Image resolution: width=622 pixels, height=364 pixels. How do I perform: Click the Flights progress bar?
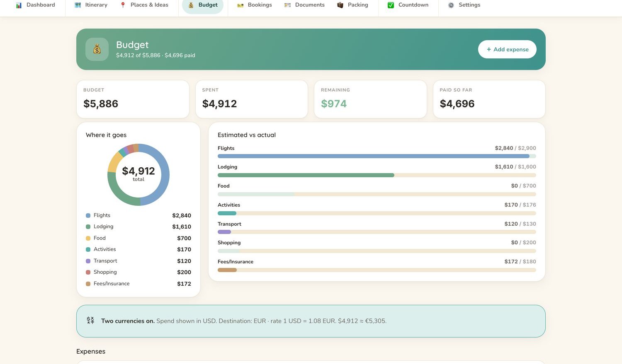(377, 156)
